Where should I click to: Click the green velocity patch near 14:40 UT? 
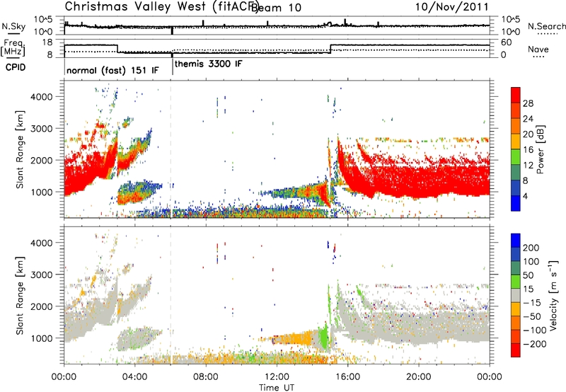click(325, 337)
